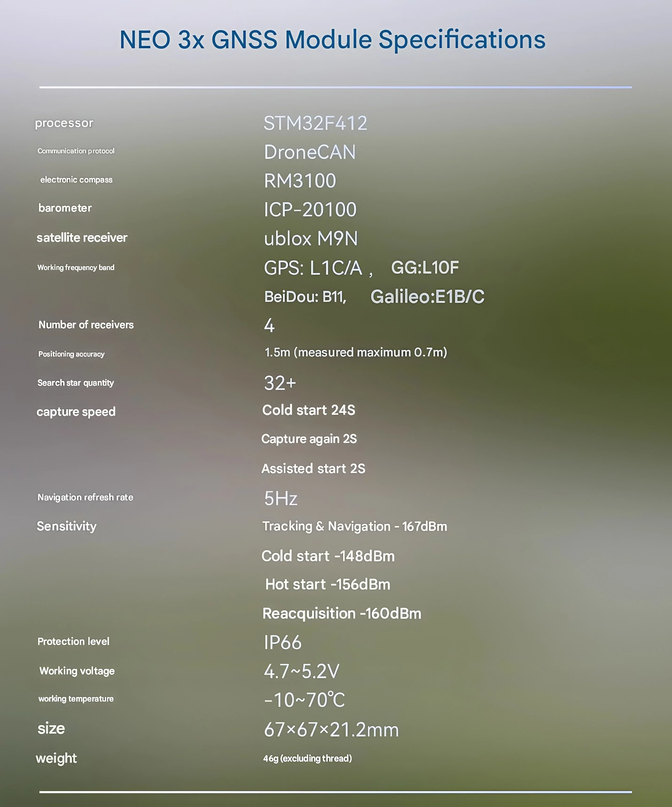Image resolution: width=672 pixels, height=807 pixels.
Task: Click the processor value "STM32F412"
Action: pos(315,123)
